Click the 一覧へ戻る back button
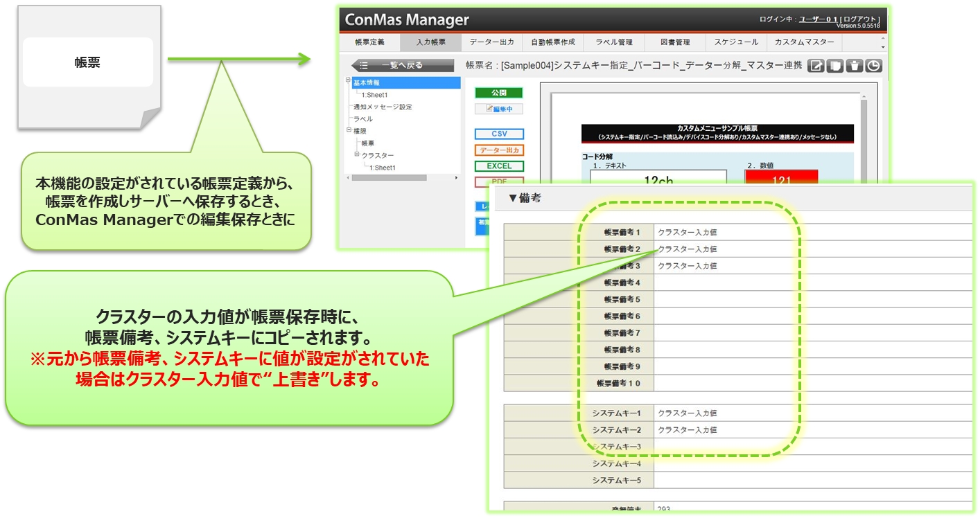980x518 pixels. click(x=396, y=66)
